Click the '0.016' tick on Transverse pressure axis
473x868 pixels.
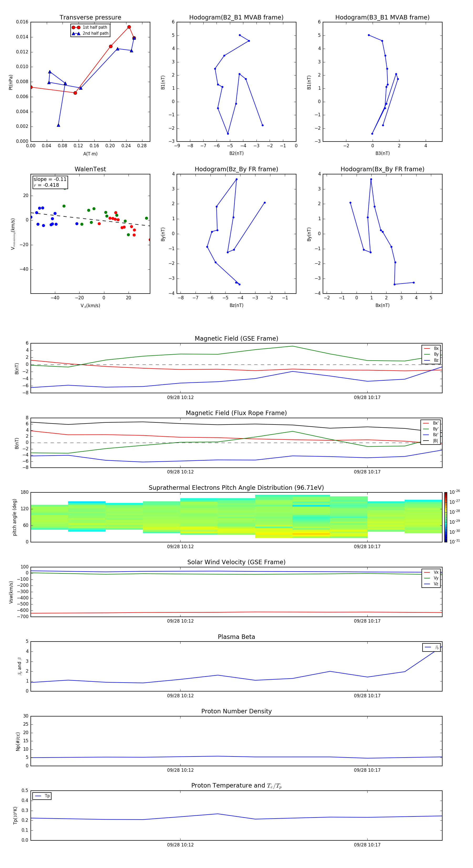pyautogui.click(x=22, y=22)
